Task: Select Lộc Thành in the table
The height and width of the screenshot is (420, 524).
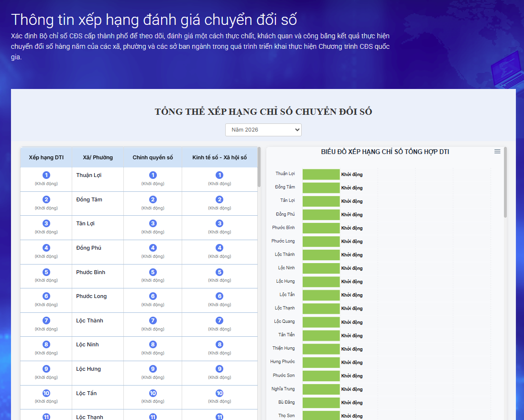Action: (x=89, y=321)
